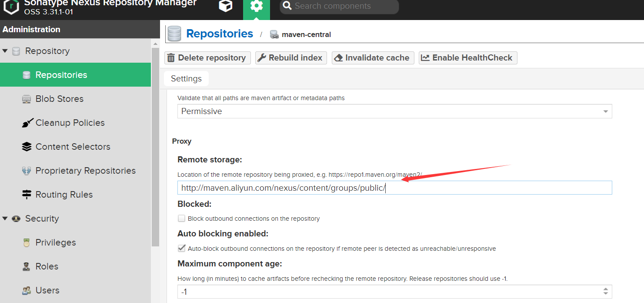Collapse the Repository tree section
This screenshot has height=303, width=644.
point(5,51)
